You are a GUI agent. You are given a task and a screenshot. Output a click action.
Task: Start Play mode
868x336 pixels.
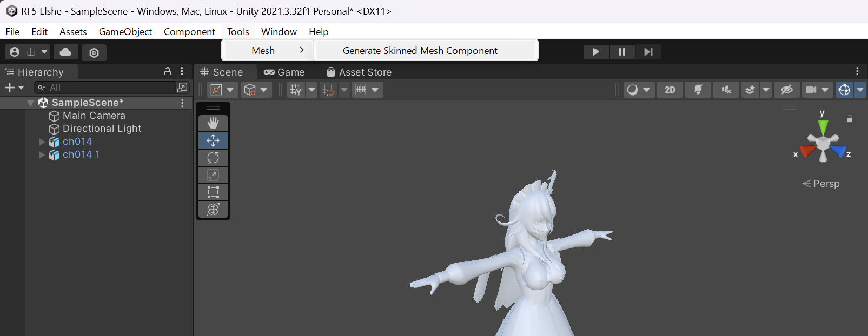tap(596, 51)
